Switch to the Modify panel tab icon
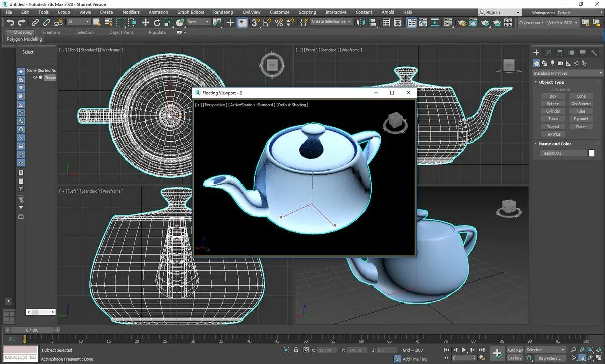Screen dimensions: 605x364 (x=548, y=52)
